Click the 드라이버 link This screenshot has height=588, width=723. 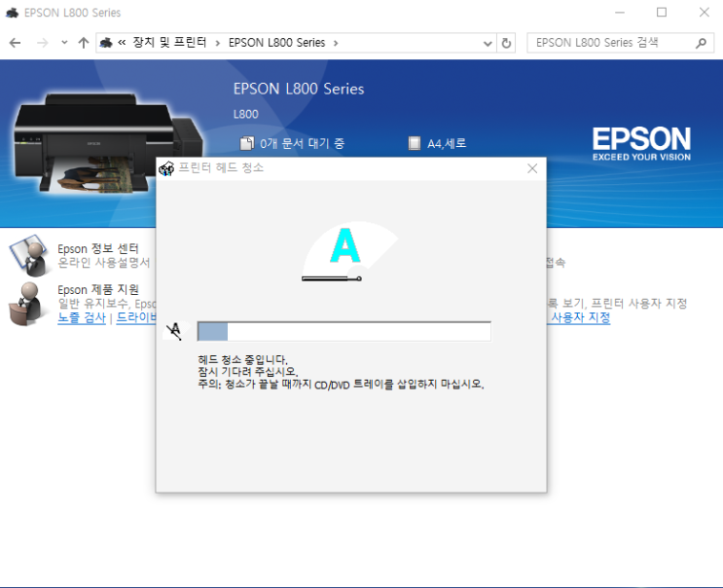pyautogui.click(x=136, y=317)
